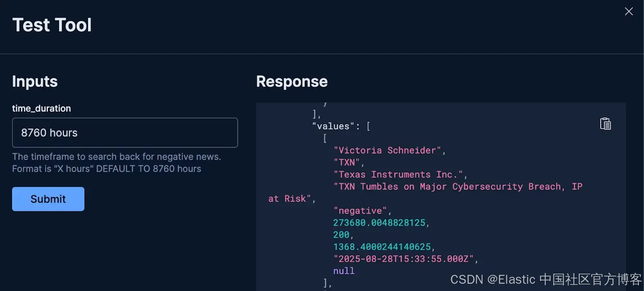The width and height of the screenshot is (644, 291).
Task: Select the "TXN" ticker value
Action: point(347,162)
